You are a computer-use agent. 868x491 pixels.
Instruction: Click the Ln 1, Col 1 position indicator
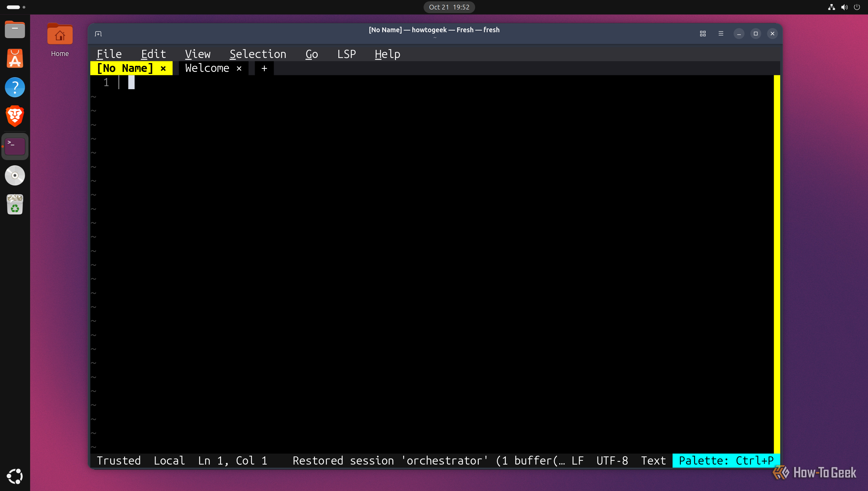point(233,460)
